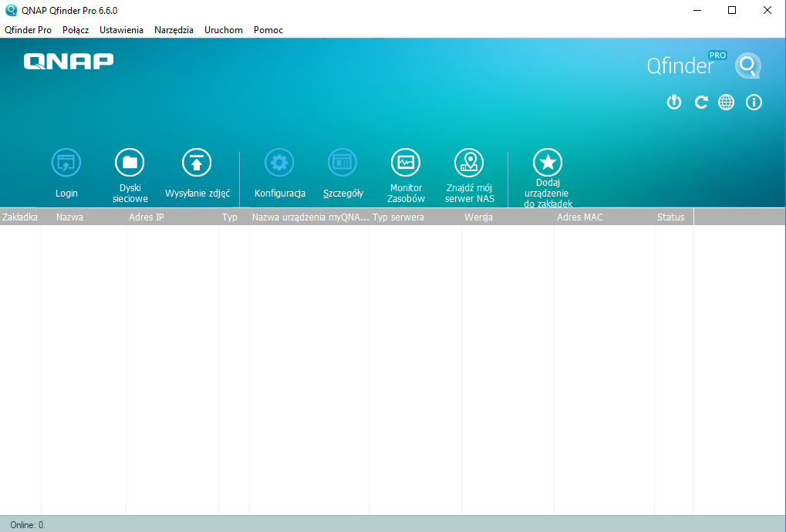Click Znajdź mój serwer NAS icon
Image resolution: width=786 pixels, height=532 pixels.
(469, 163)
